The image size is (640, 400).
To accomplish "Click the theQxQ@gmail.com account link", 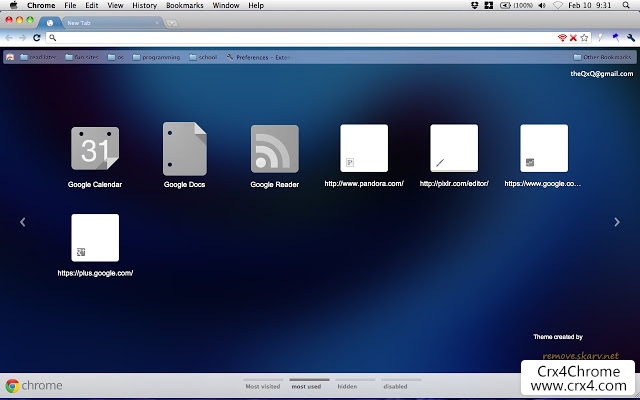I will [x=602, y=73].
